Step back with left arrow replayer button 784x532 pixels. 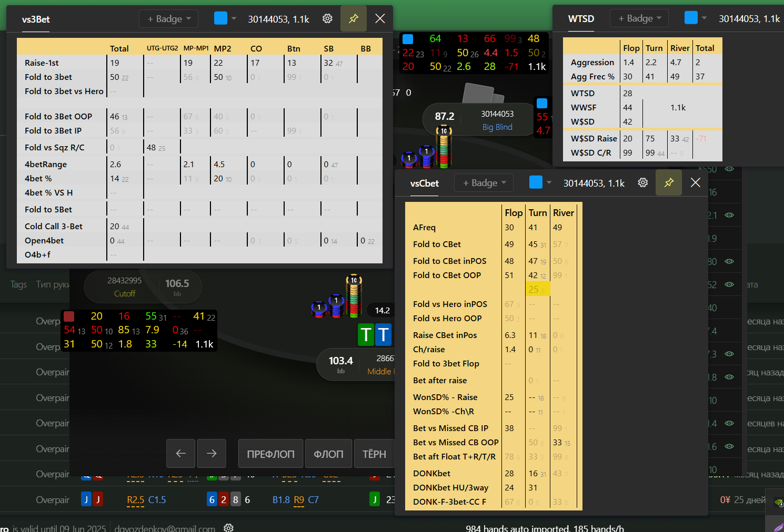pyautogui.click(x=180, y=453)
